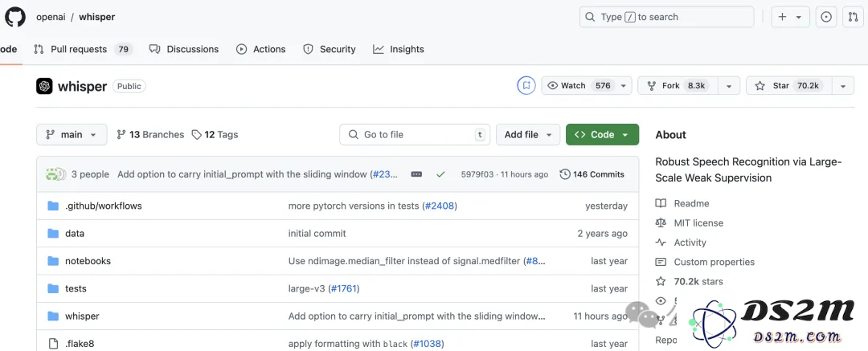Open the Activity link in About

(x=690, y=243)
